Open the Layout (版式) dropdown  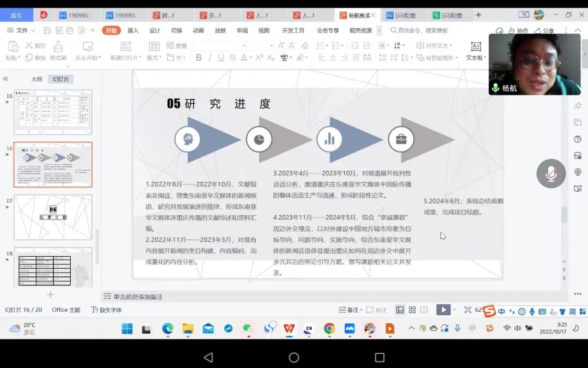[x=154, y=57]
